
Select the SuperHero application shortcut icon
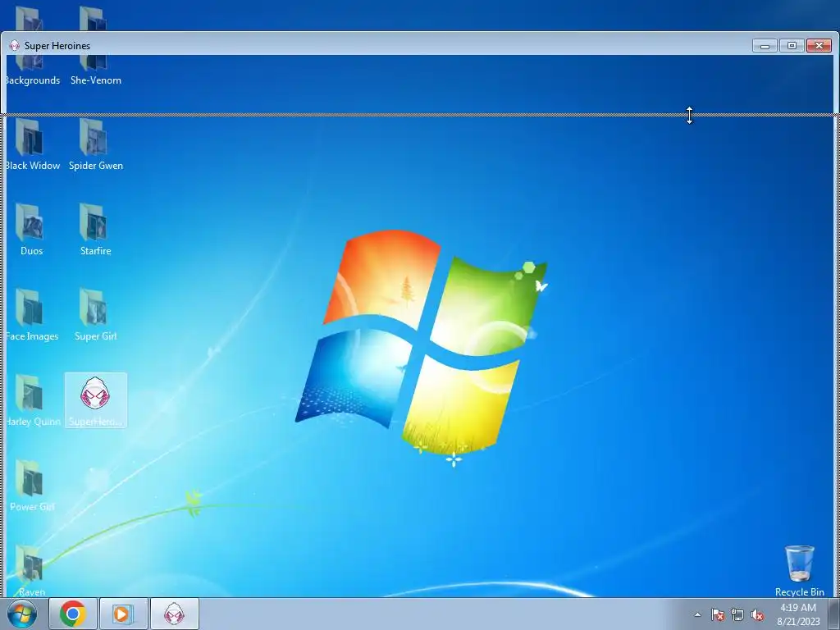(95, 400)
